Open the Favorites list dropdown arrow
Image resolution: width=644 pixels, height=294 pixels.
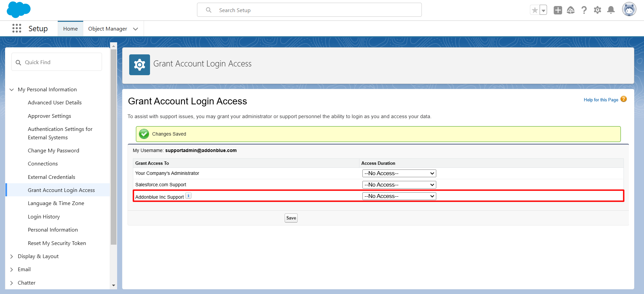pyautogui.click(x=543, y=10)
